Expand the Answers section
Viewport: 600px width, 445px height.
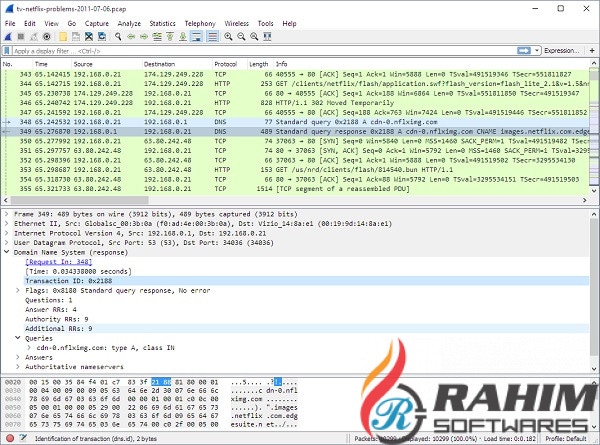pyautogui.click(x=18, y=357)
